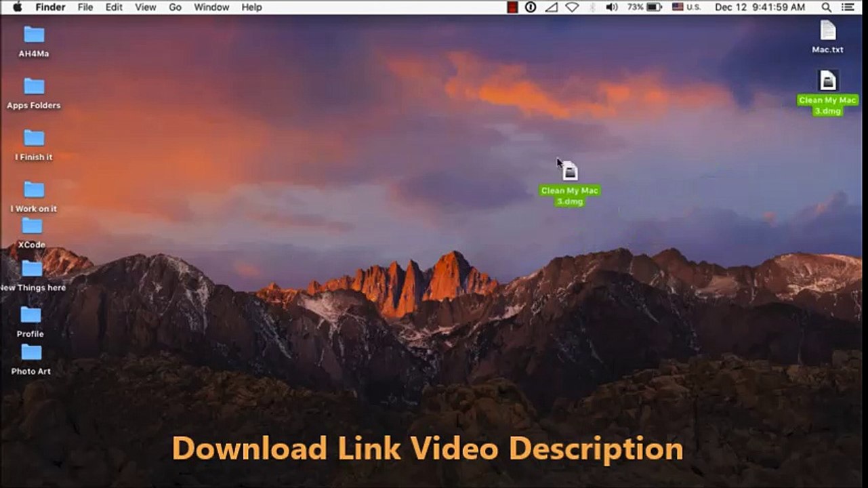Select the AH4Ma folder icon
This screenshot has height=488, width=868.
(34, 35)
